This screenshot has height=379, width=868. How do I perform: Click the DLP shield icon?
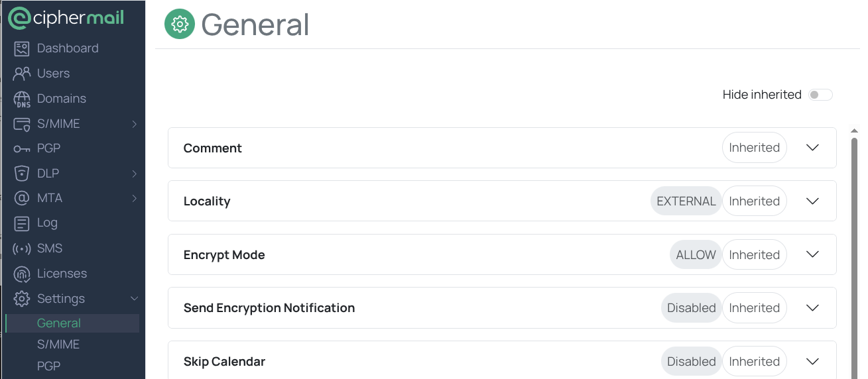(22, 174)
